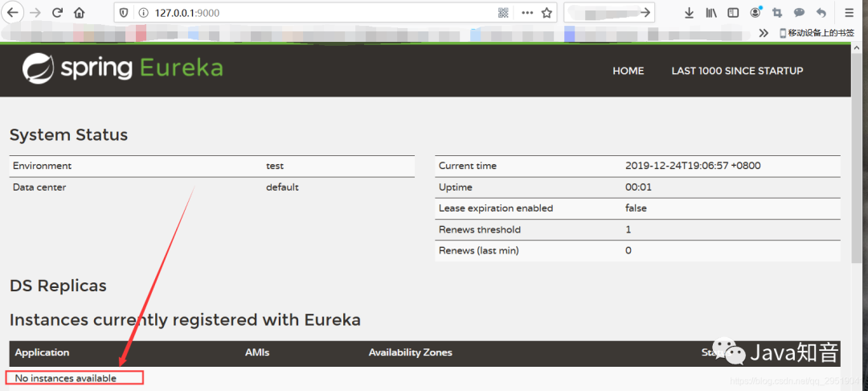The image size is (868, 391).
Task: Select the DS Replicas heading
Action: (x=58, y=286)
